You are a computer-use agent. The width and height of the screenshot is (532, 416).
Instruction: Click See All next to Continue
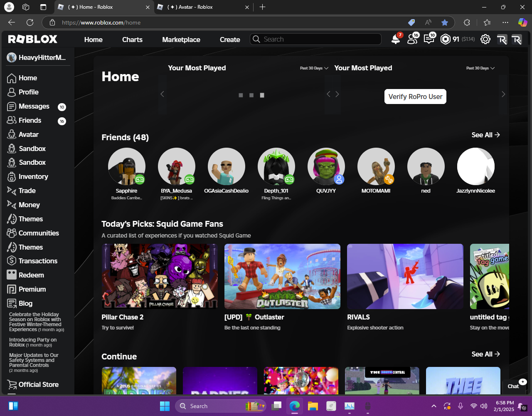[x=485, y=354]
